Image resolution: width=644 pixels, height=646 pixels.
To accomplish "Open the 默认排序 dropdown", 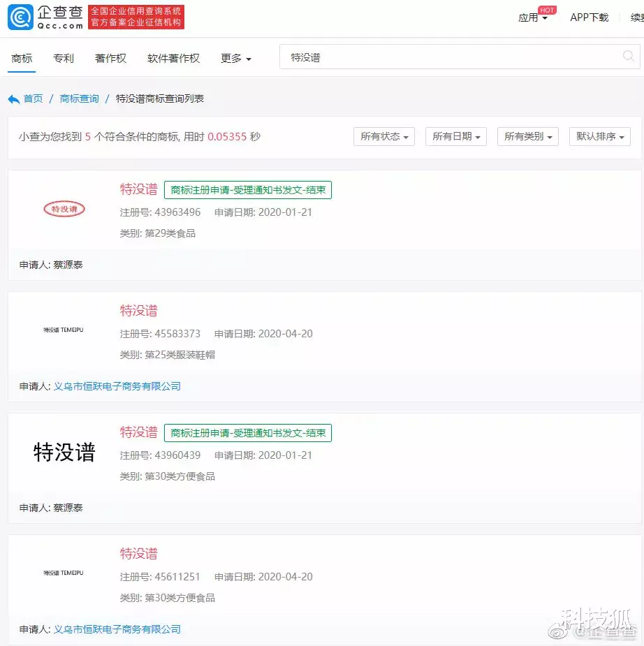I will [x=600, y=136].
